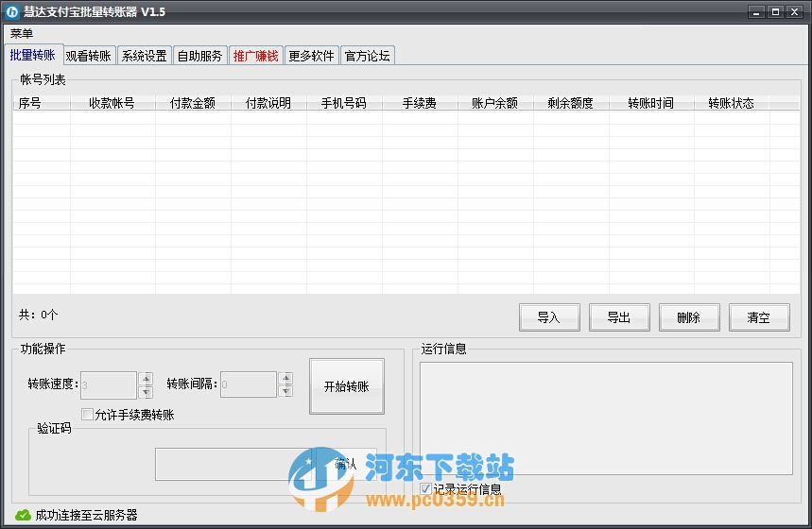Decrease 转账间隔 with down arrow

pos(285,391)
